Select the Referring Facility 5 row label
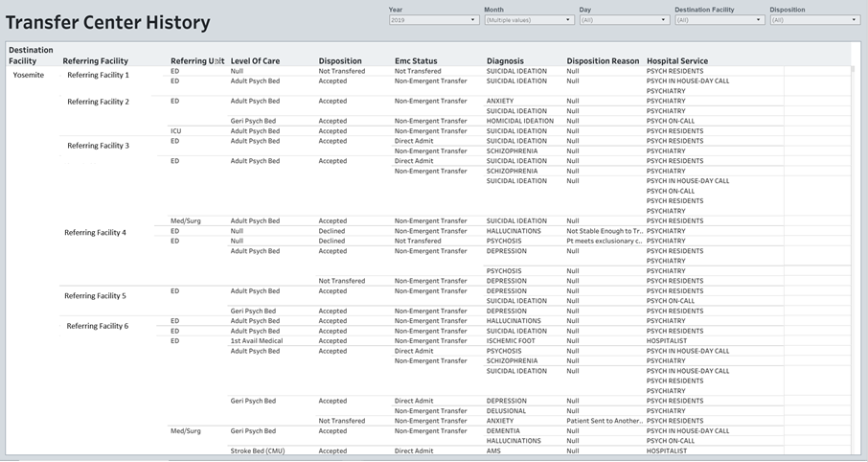The image size is (868, 462). pos(95,296)
